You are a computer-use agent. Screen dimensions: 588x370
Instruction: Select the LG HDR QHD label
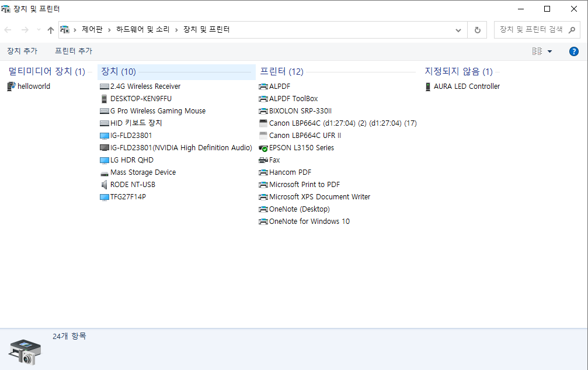[132, 160]
